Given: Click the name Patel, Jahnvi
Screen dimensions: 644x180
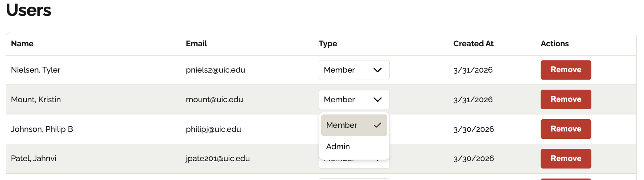Looking at the screenshot, I should click(34, 159).
